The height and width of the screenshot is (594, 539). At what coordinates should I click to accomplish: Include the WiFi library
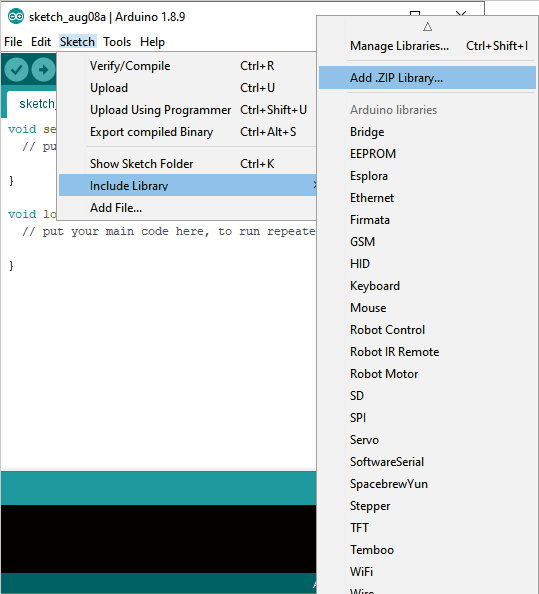click(x=427, y=572)
